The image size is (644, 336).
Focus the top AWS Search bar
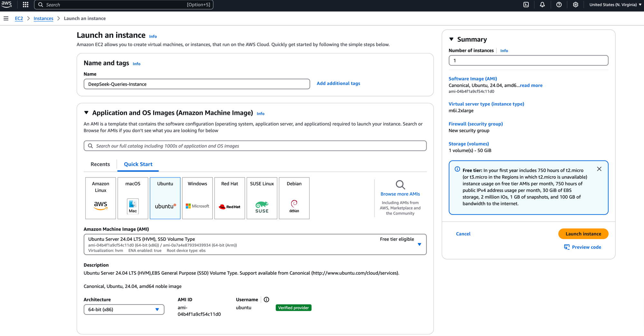(x=124, y=5)
